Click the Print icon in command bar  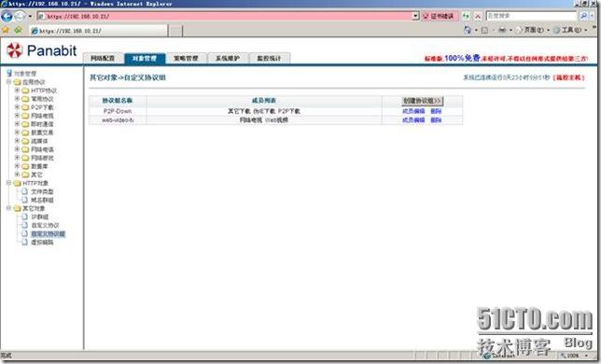point(502,30)
